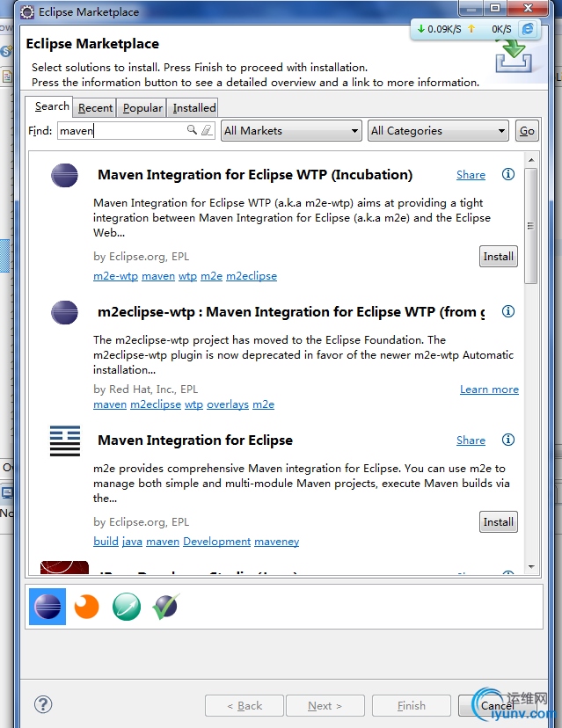Click the results list scrollbar thumb
Screen dimensions: 562x728
(531, 226)
